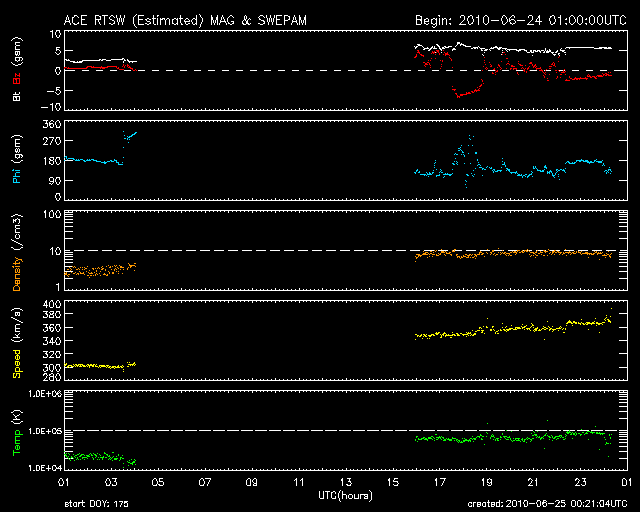Click the '13' hour tick label
The image size is (640, 512).
346,483
